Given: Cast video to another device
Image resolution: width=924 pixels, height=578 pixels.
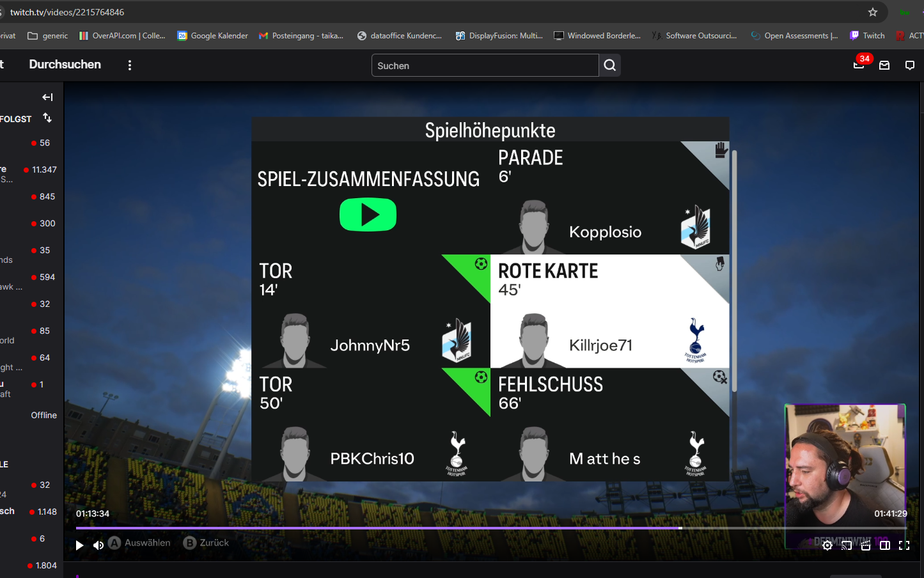Looking at the screenshot, I should point(847,545).
